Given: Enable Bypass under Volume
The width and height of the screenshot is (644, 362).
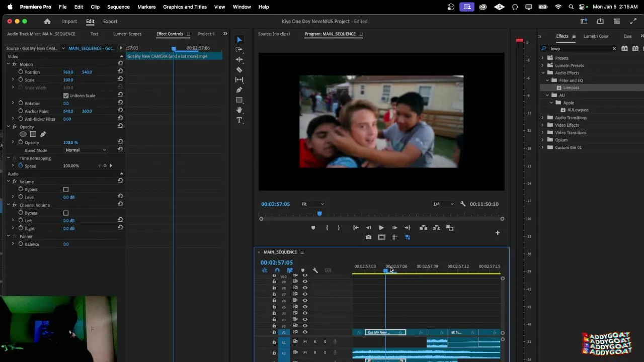Looking at the screenshot, I should [66, 190].
